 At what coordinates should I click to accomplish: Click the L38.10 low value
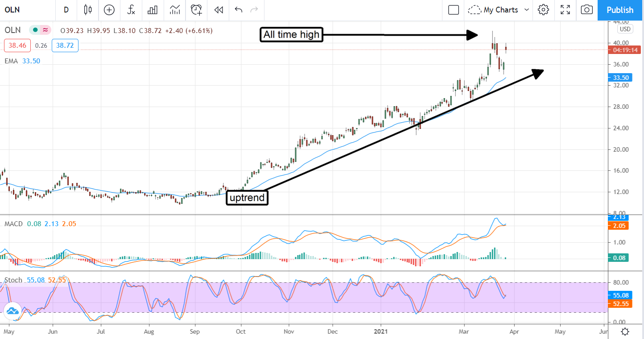(x=124, y=31)
